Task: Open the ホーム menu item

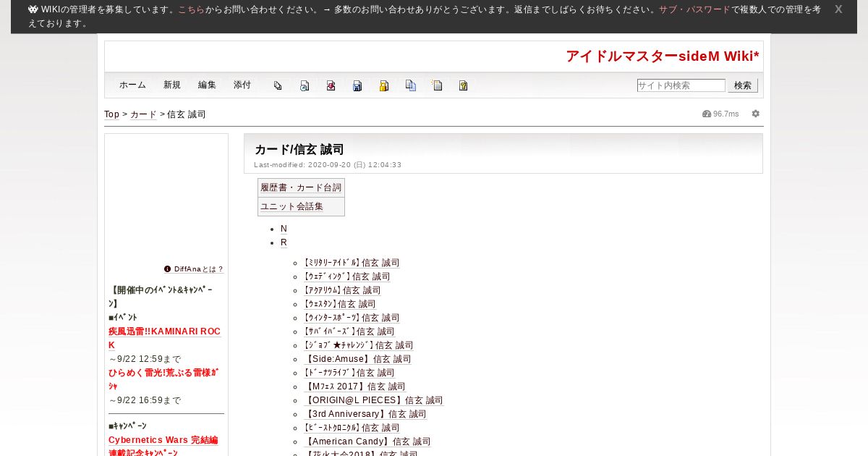Action: [132, 85]
